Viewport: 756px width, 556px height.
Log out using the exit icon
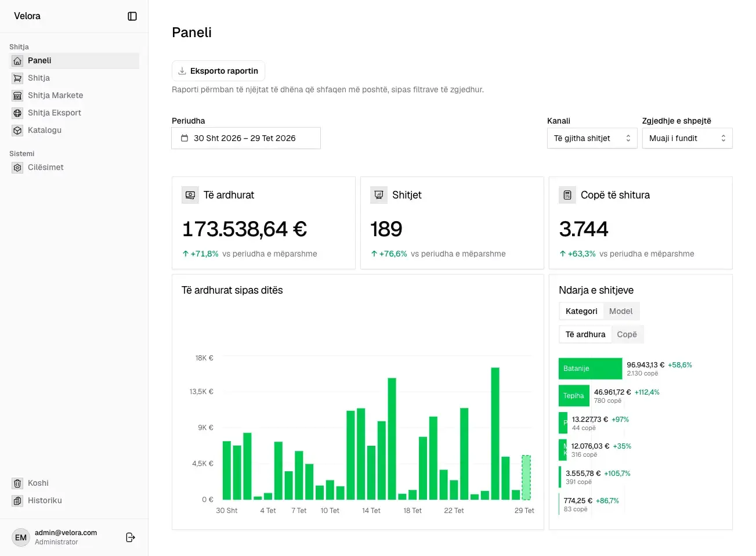point(131,537)
